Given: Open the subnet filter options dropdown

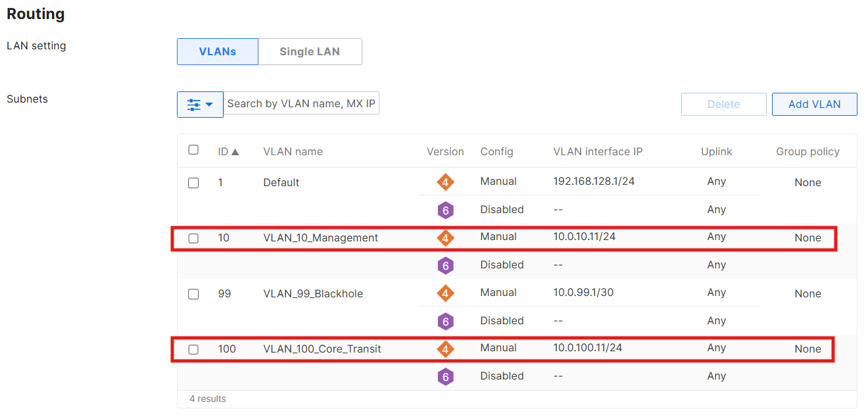Looking at the screenshot, I should point(200,105).
